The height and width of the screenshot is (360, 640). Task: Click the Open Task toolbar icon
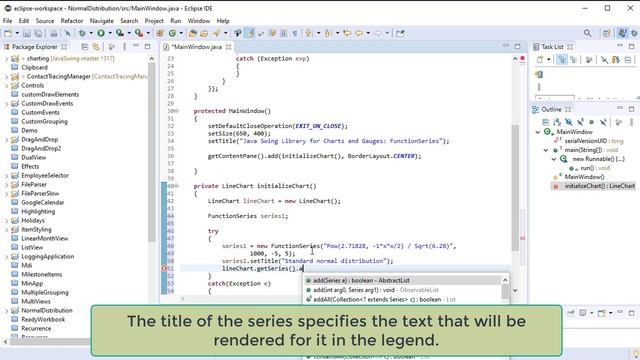204,33
